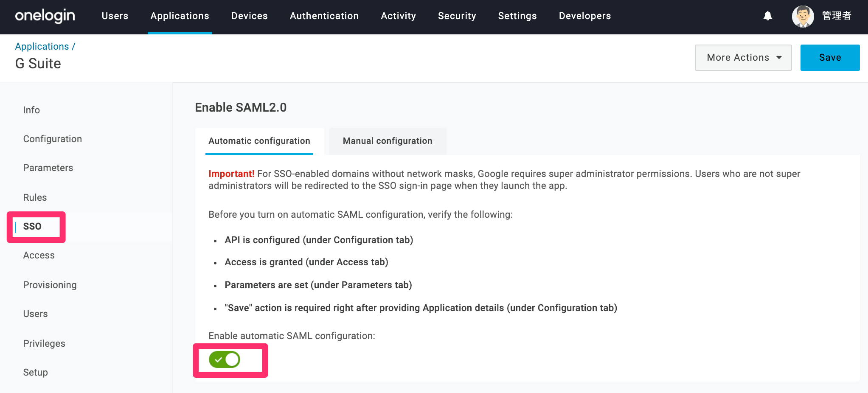
Task: Click the red Important! warning text
Action: 231,174
